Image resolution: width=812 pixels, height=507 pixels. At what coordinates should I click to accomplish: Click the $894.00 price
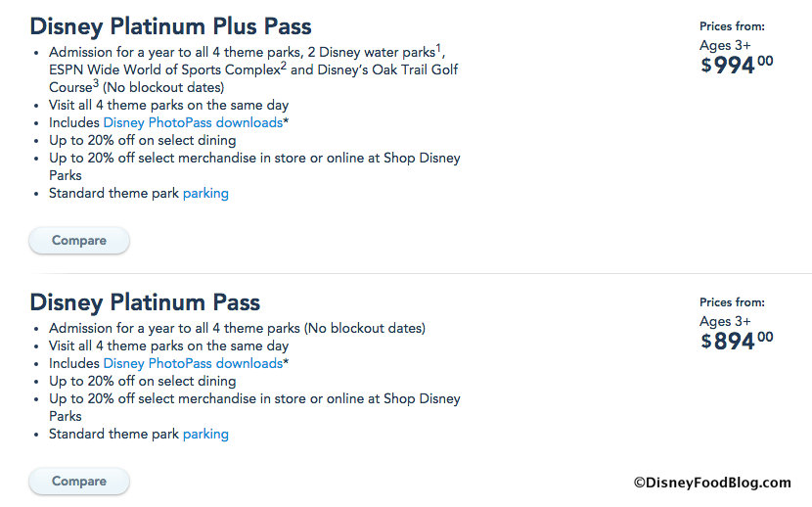click(737, 340)
